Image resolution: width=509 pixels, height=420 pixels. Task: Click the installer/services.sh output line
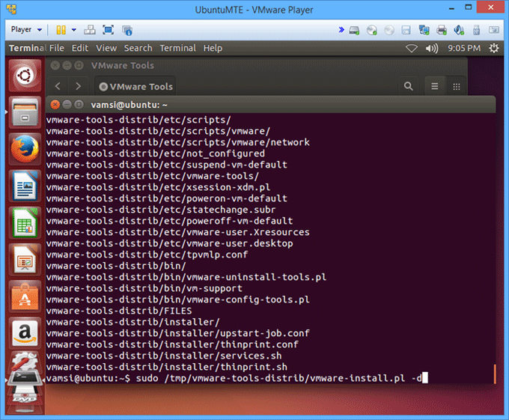(x=164, y=356)
